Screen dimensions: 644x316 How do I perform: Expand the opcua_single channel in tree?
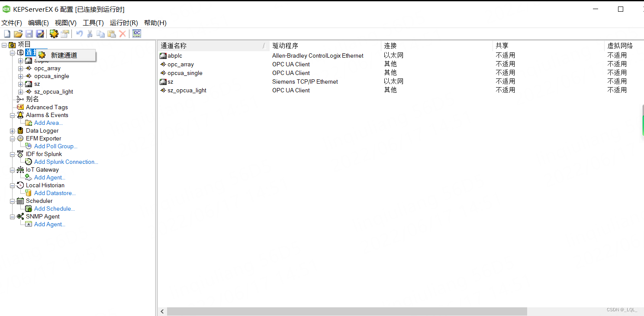pyautogui.click(x=20, y=76)
